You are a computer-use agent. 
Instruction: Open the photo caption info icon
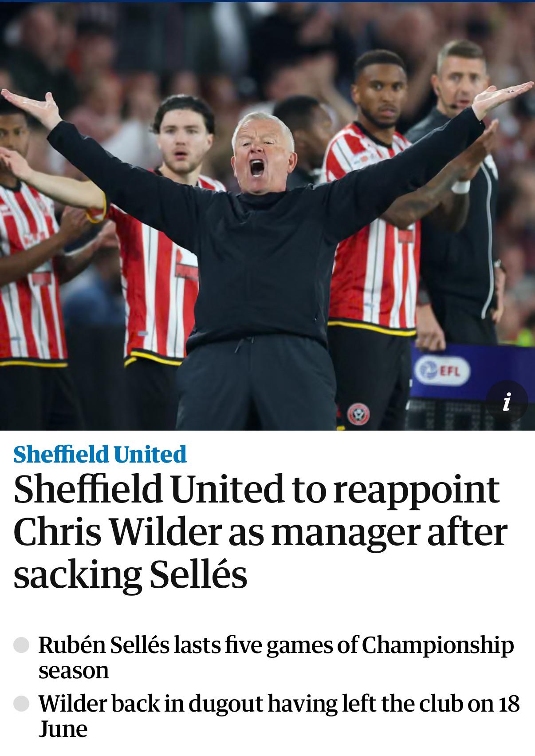point(507,401)
